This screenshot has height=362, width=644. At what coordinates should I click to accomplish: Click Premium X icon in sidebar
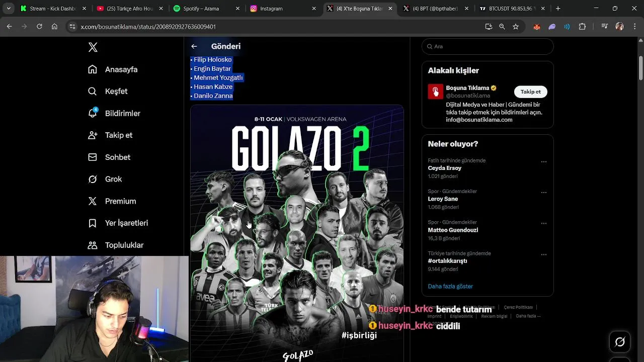93,201
